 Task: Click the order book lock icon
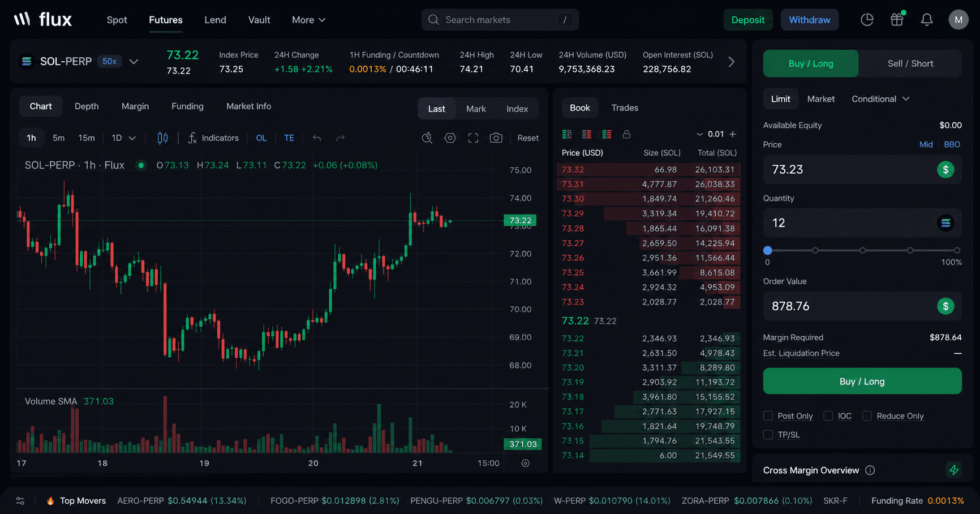coord(626,134)
